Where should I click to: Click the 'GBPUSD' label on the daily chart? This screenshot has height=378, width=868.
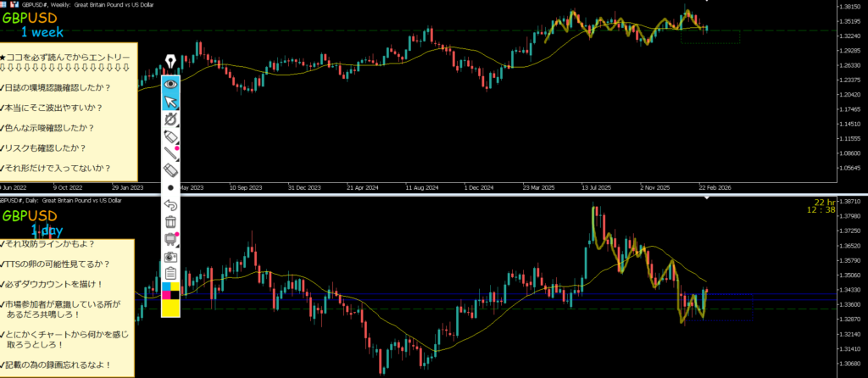30,216
